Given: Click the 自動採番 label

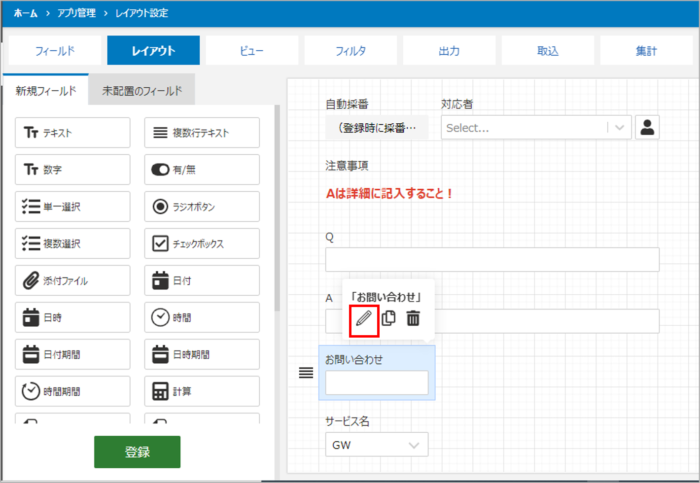Looking at the screenshot, I should click(346, 104).
